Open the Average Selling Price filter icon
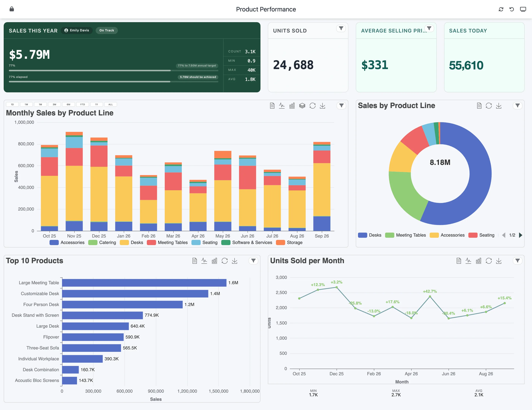 [x=429, y=28]
